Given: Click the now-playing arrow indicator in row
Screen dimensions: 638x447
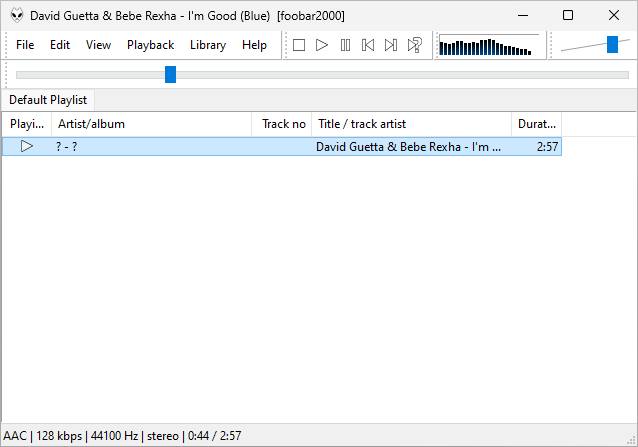Looking at the screenshot, I should coord(27,146).
